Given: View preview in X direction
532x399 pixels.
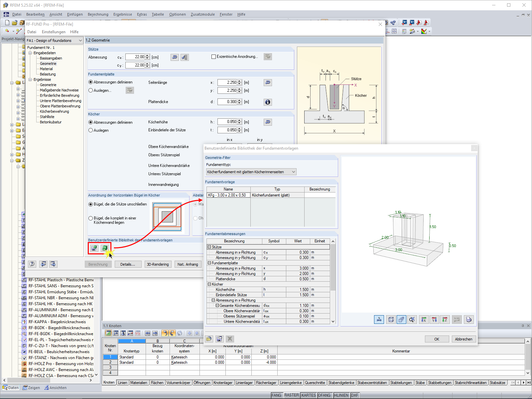Looking at the screenshot, I should tap(424, 320).
